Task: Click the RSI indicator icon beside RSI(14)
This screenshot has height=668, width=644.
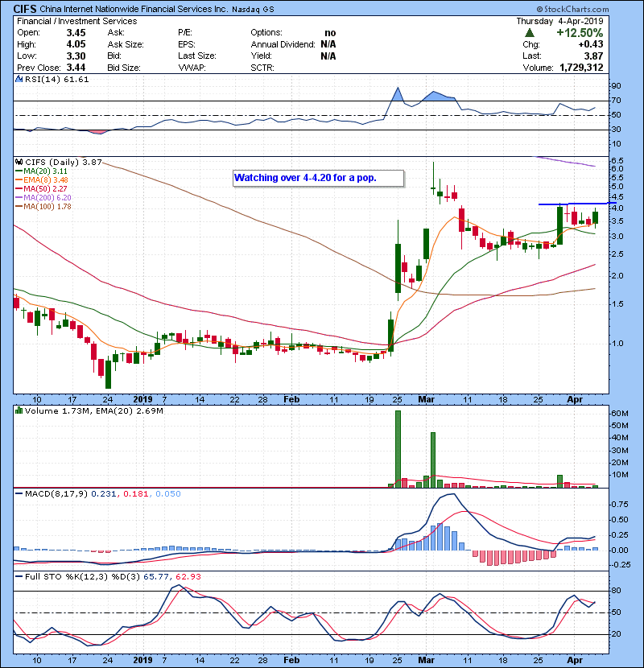Action: [19, 79]
